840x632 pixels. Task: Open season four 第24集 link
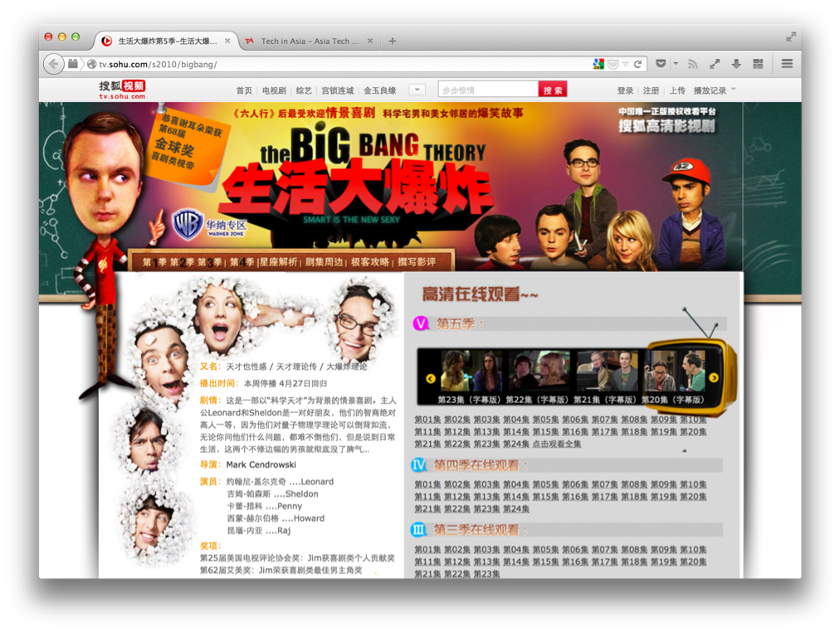coord(516,509)
